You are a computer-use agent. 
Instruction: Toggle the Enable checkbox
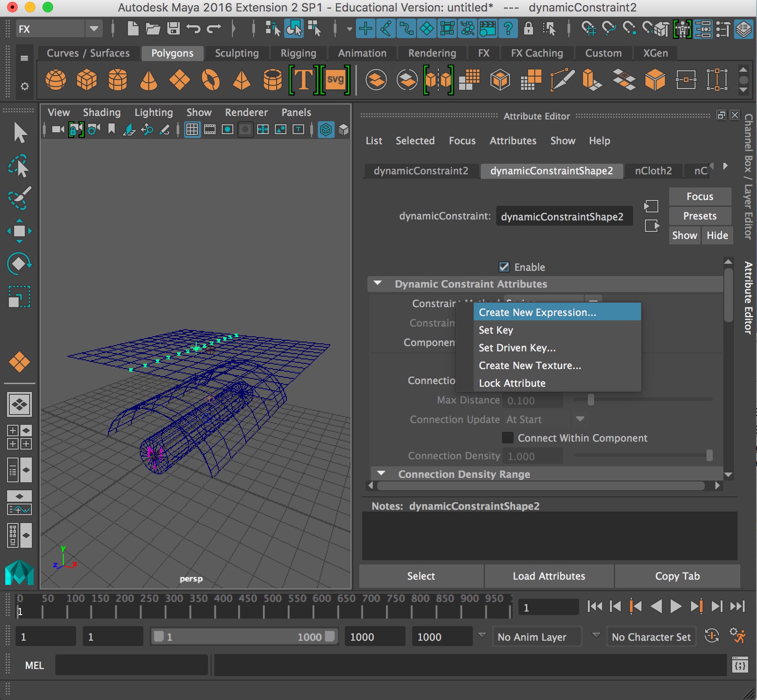click(504, 267)
